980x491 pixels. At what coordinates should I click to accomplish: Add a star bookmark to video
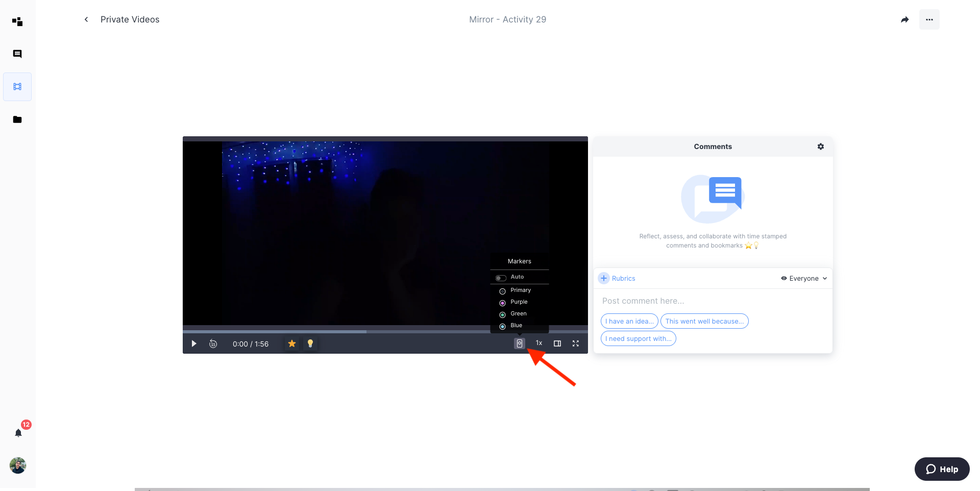tap(292, 343)
